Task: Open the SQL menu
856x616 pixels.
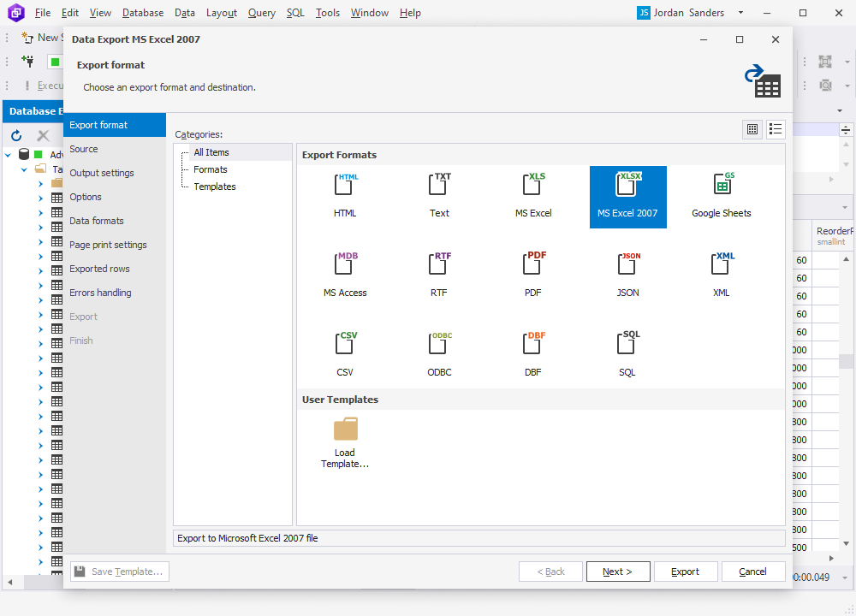Action: (x=295, y=13)
